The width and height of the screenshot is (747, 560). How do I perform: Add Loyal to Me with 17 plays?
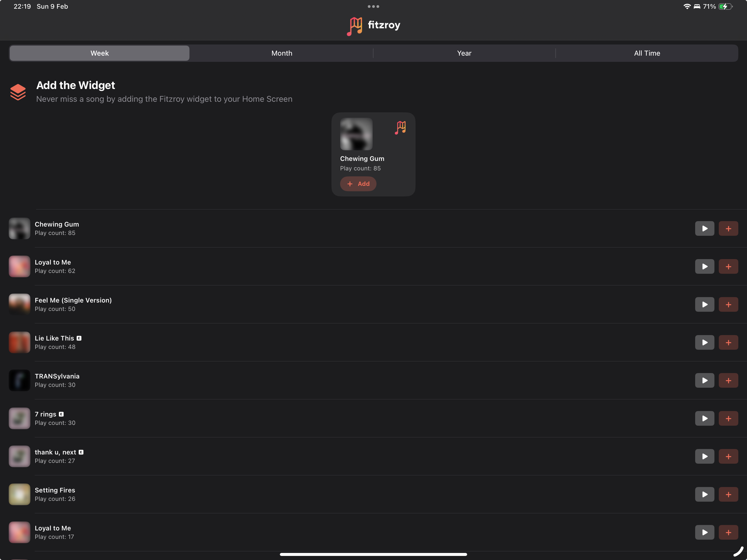click(728, 532)
